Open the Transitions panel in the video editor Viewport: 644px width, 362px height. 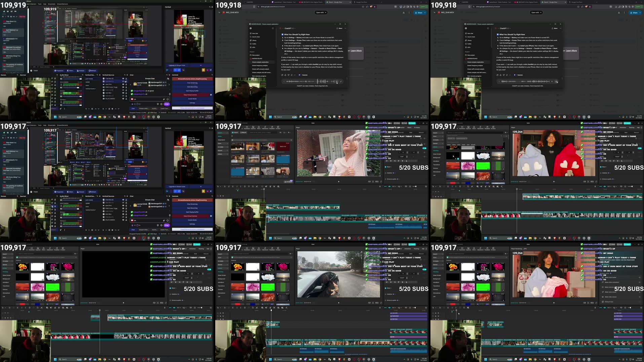pos(247,127)
